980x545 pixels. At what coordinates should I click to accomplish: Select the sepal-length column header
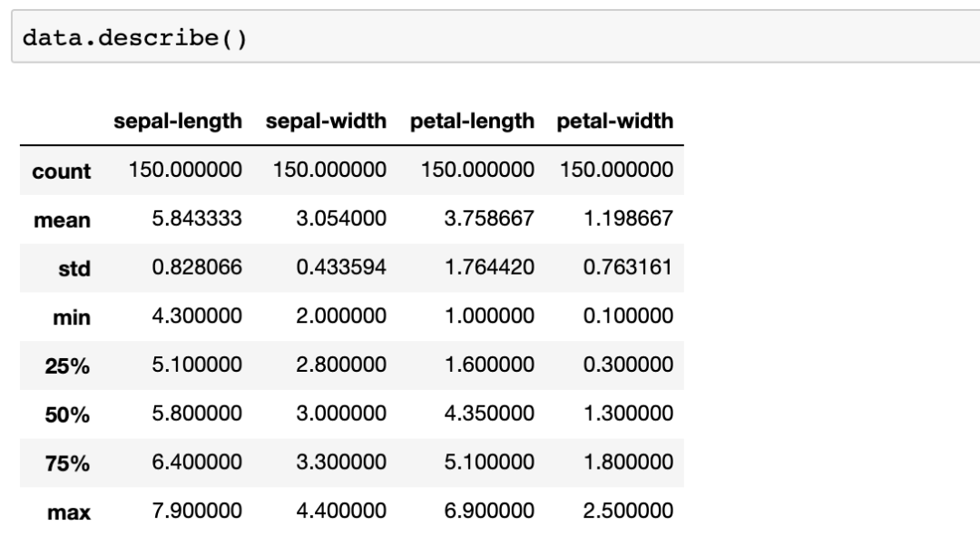pos(178,121)
